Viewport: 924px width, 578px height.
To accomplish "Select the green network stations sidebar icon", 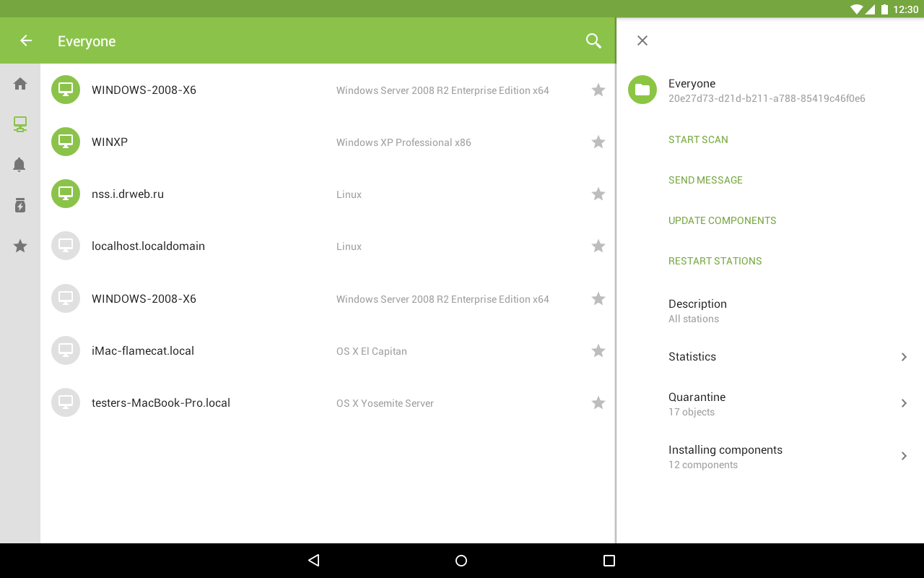I will coord(20,124).
